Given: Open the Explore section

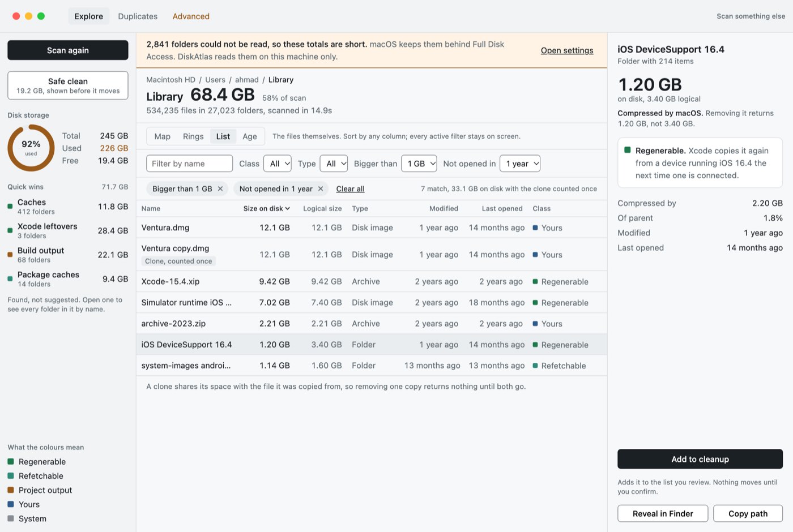Looking at the screenshot, I should (89, 16).
